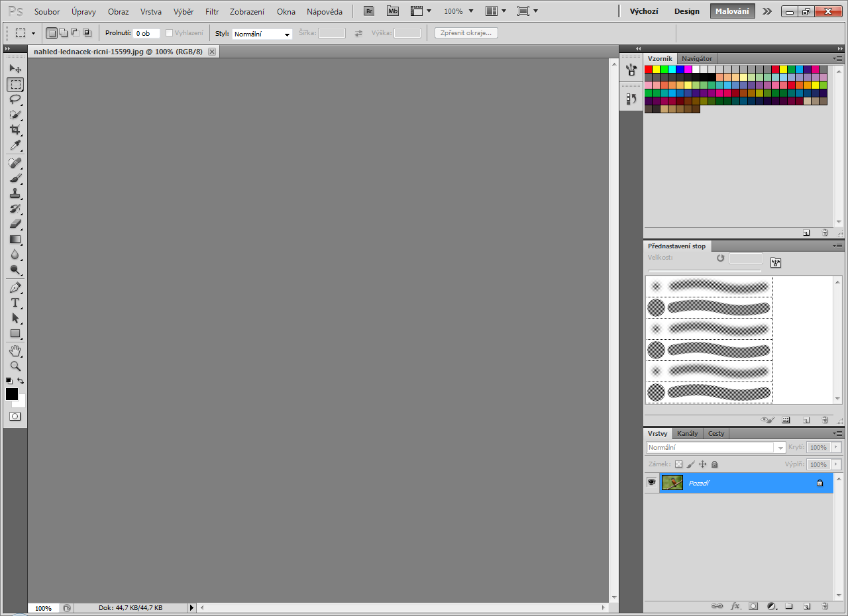Select the Lasso tool
Viewport: 848px width, 616px height.
pos(15,99)
